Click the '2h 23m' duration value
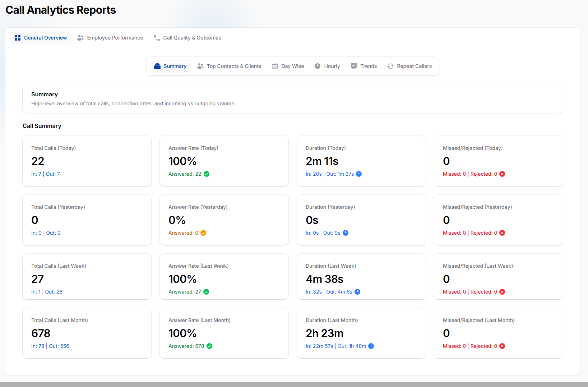The image size is (588, 387). pyautogui.click(x=325, y=333)
